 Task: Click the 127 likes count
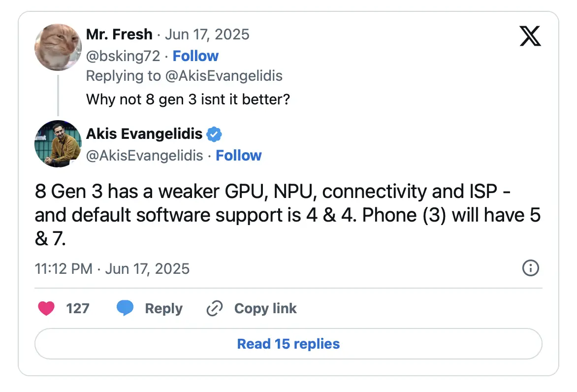click(78, 309)
